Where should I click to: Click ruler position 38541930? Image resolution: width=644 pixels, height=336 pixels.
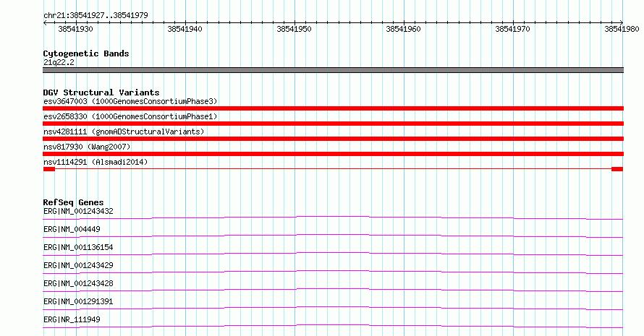[75, 29]
